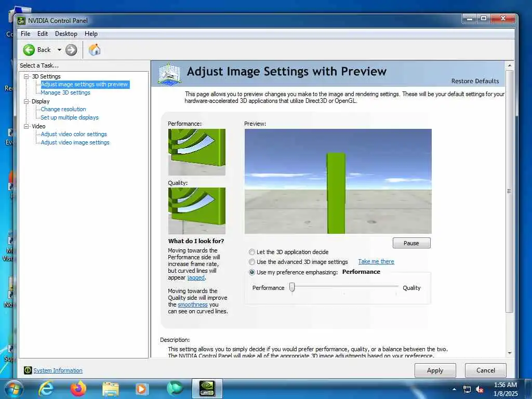This screenshot has width=532, height=399.
Task: Click the NVIDIA icon in the title bar
Action: tap(21, 21)
